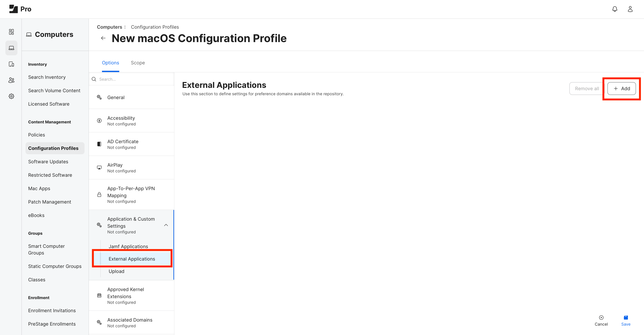
Task: Collapse Application & Custom Settings chevron
Action: [166, 225]
